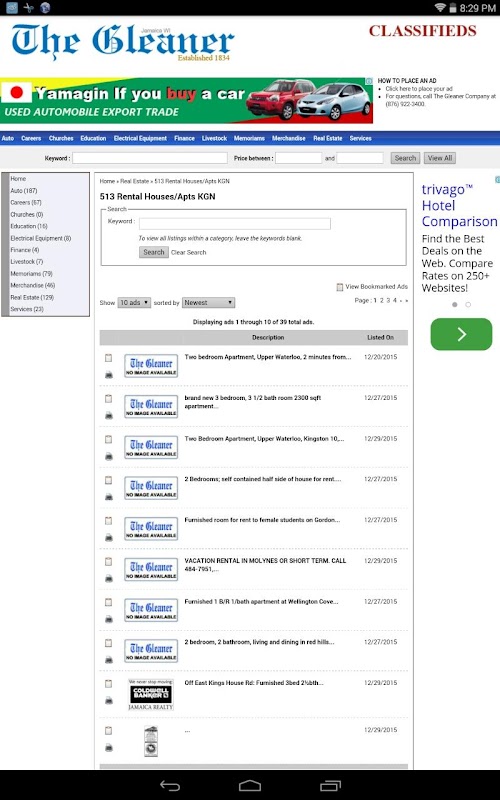Viewport: 500px width, 800px height.
Task: Tap the Android home navigation button
Action: coord(250,786)
